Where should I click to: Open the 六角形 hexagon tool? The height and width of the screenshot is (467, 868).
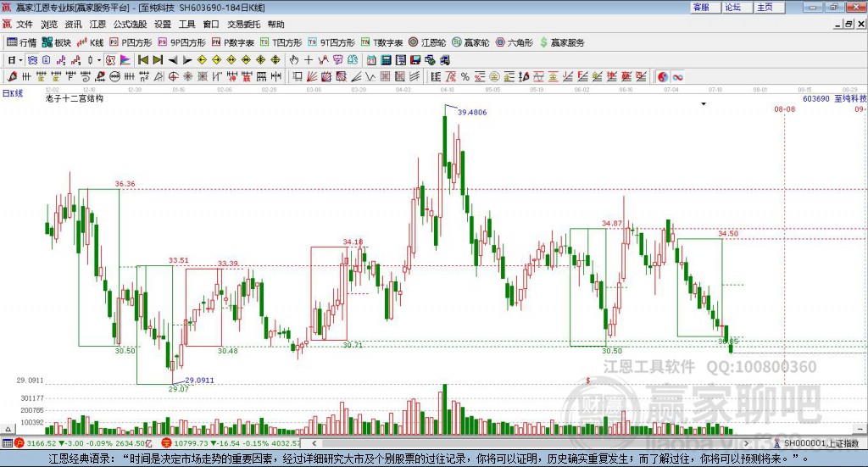[515, 42]
